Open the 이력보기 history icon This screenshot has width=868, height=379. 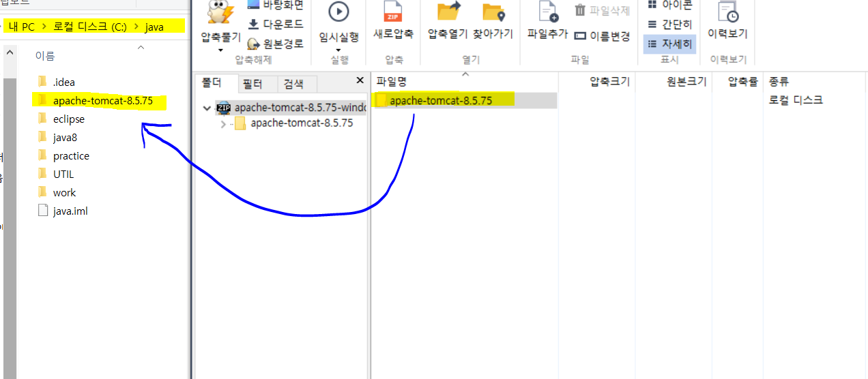click(728, 12)
